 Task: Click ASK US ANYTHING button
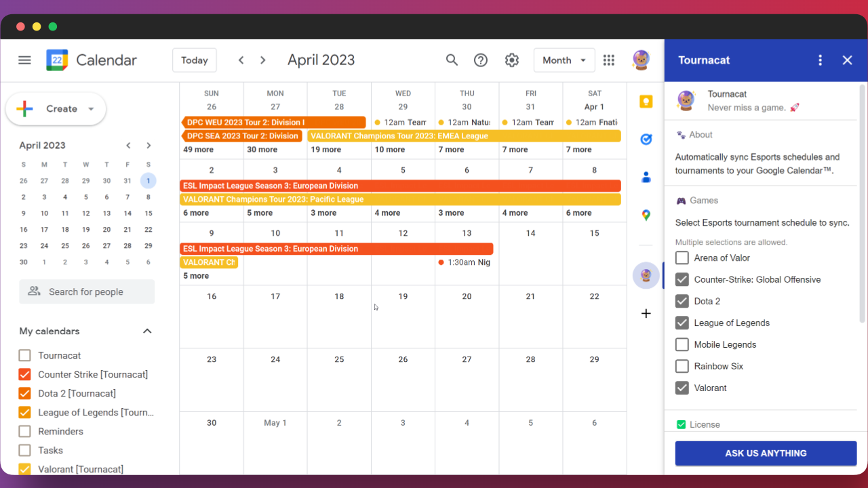pos(766,453)
